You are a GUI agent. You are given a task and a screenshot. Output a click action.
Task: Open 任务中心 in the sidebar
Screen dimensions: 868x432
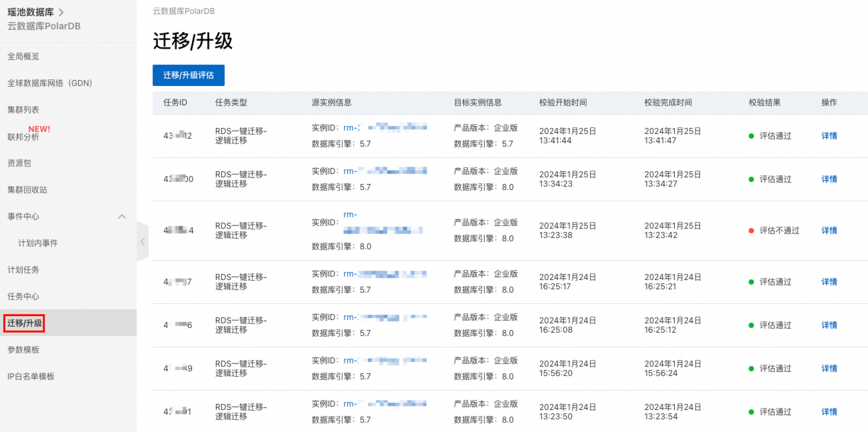tap(23, 297)
